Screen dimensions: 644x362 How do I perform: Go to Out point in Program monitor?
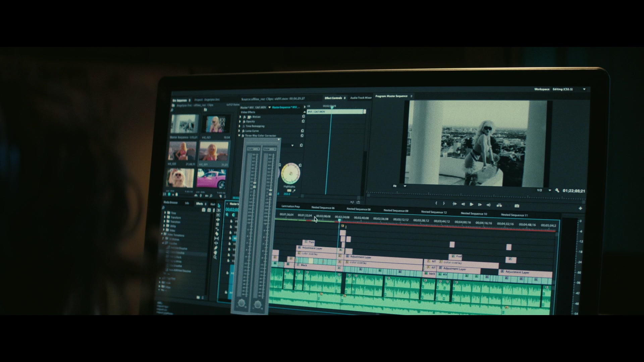(x=488, y=205)
